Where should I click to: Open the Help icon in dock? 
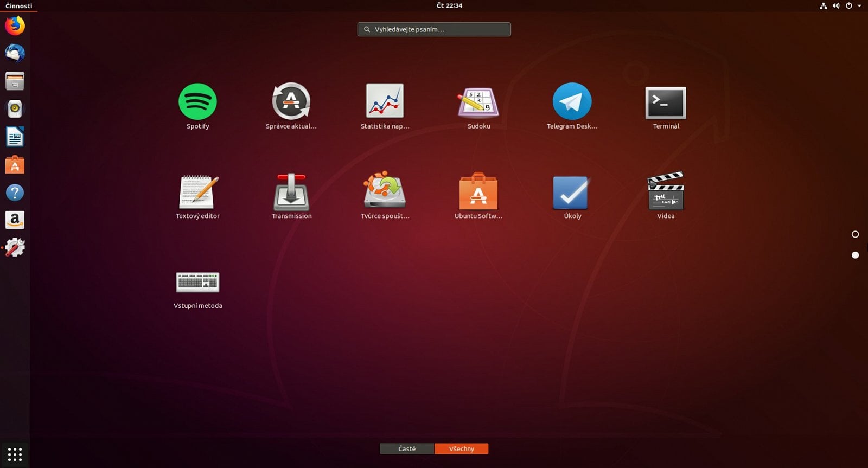click(x=15, y=193)
